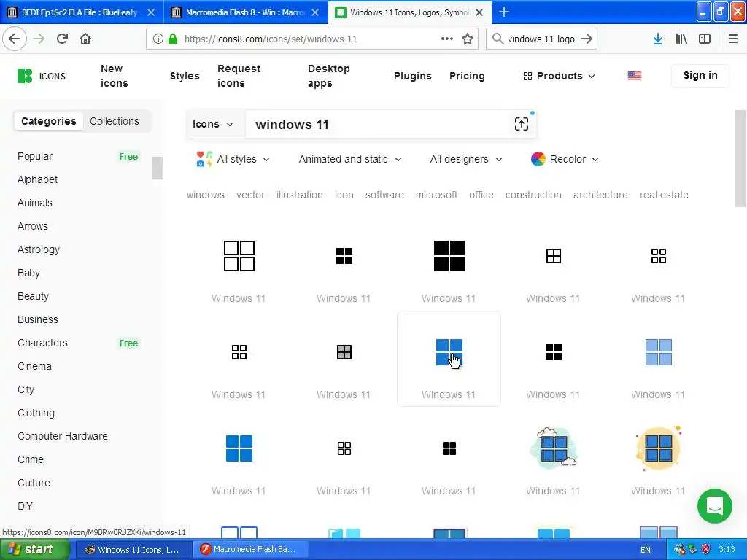
Task: Filter by the vector tag
Action: point(250,195)
